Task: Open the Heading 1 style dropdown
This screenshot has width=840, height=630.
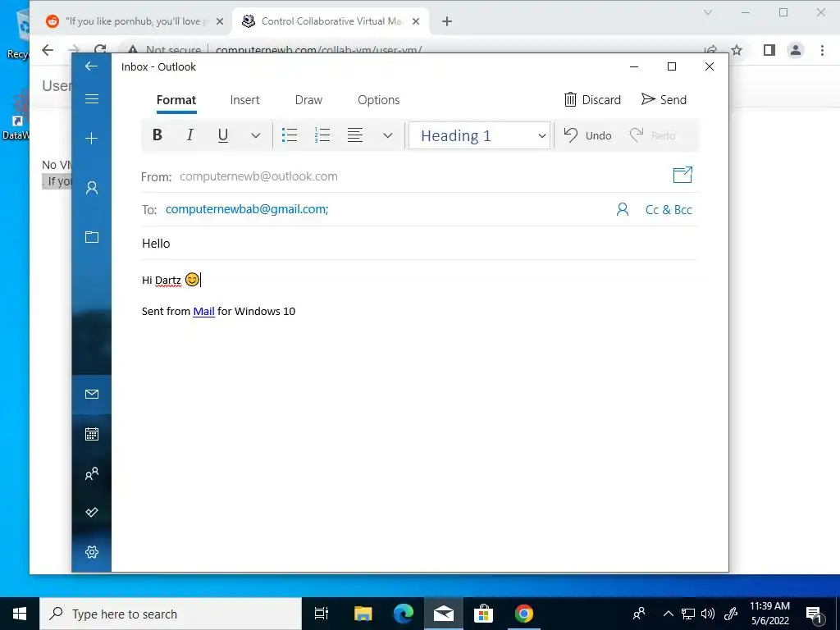Action: [479, 135]
